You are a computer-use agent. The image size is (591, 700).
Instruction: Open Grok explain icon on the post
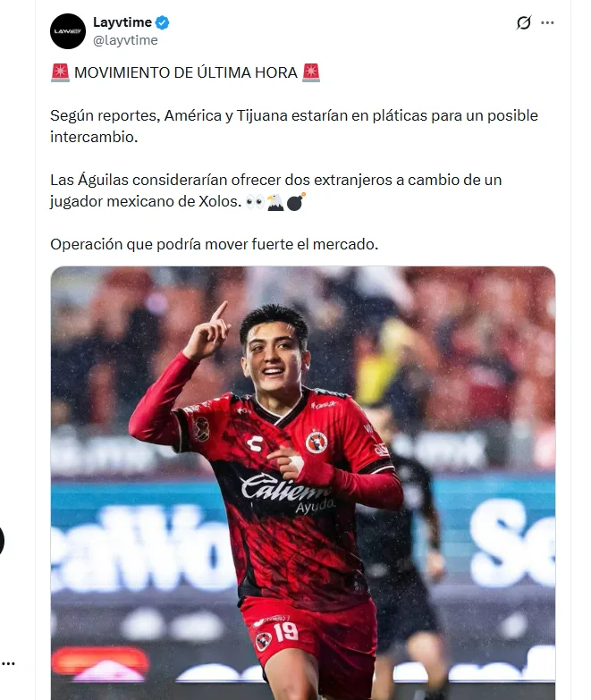524,22
